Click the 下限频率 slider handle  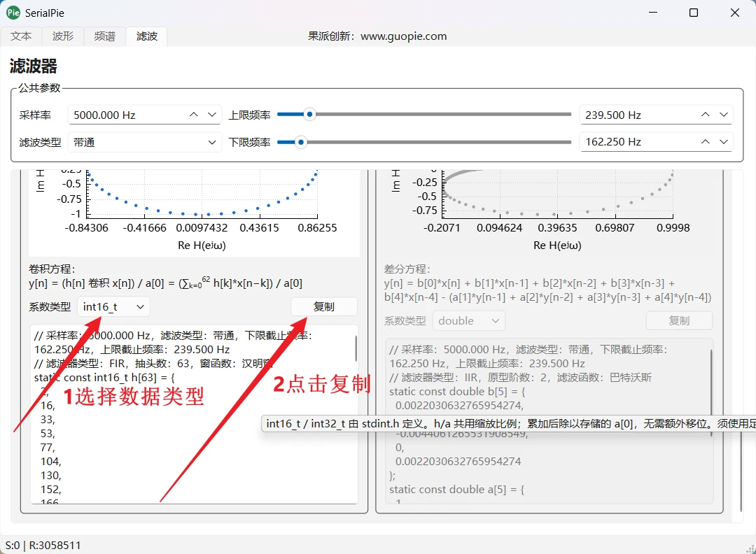[x=301, y=142]
